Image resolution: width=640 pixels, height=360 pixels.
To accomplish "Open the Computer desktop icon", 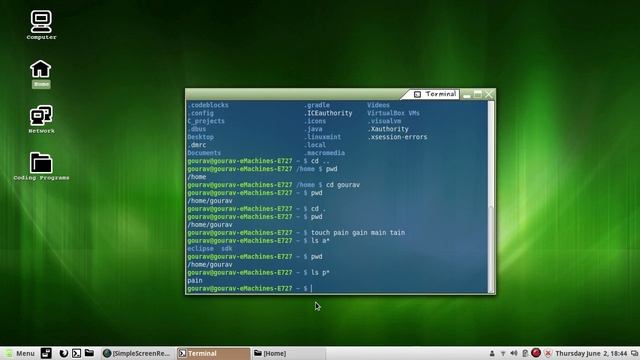I will 41,25.
